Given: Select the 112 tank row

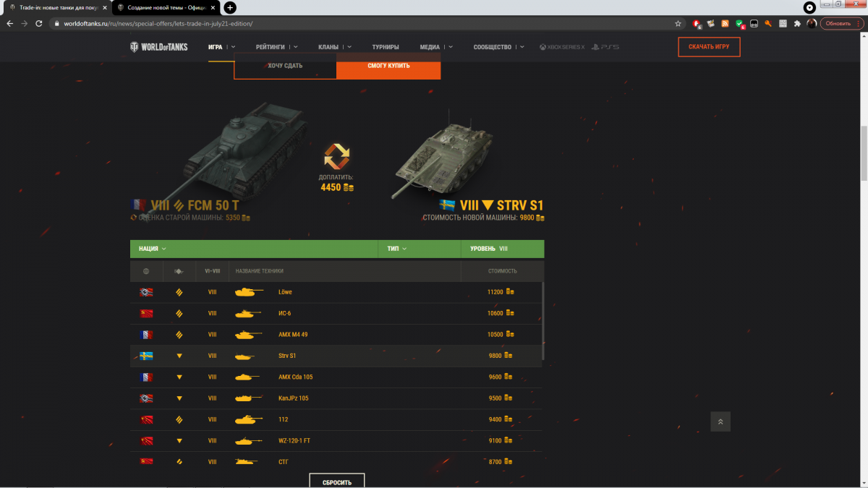Looking at the screenshot, I should (x=336, y=419).
